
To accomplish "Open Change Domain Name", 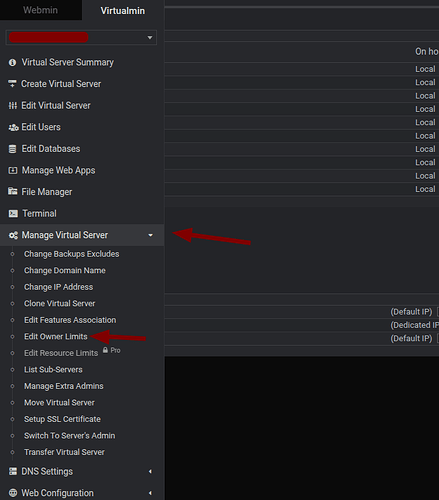I will point(65,270).
